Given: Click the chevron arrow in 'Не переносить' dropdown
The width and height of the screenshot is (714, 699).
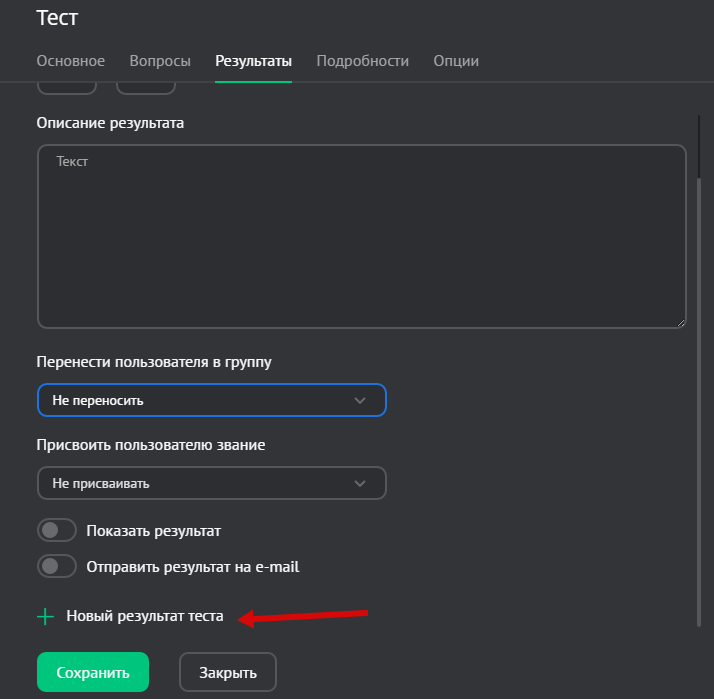Looking at the screenshot, I should click(x=361, y=400).
